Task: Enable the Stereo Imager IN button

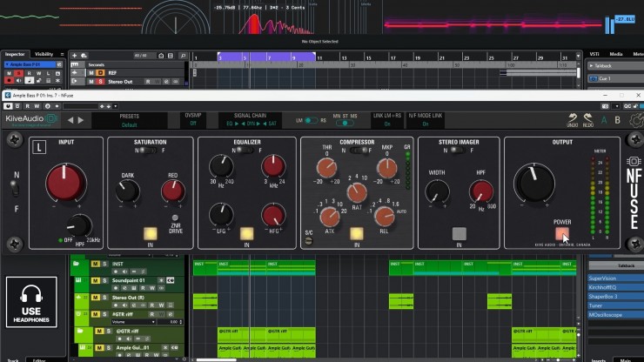Action: (459, 234)
